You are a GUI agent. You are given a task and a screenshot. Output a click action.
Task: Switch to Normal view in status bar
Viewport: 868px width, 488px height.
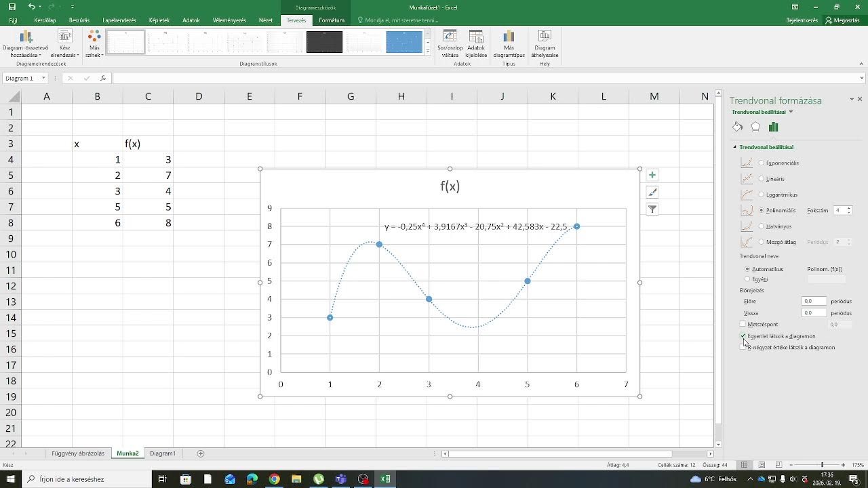click(x=745, y=465)
